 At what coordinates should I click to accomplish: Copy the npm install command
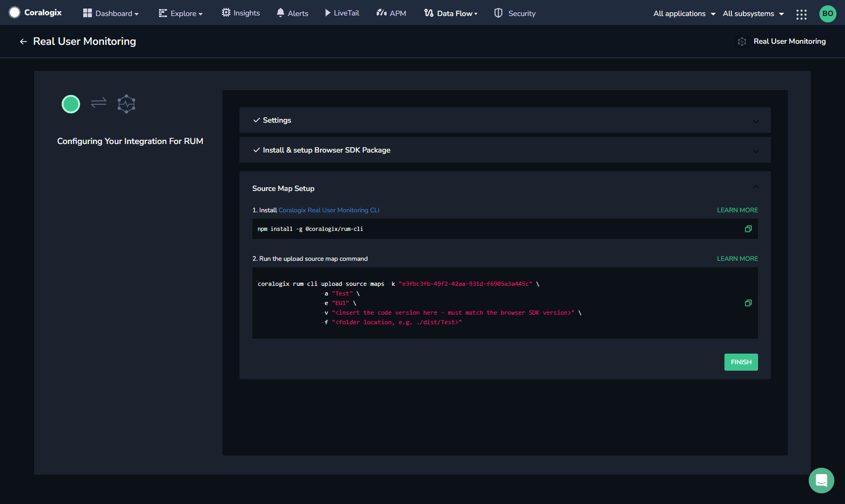point(748,229)
